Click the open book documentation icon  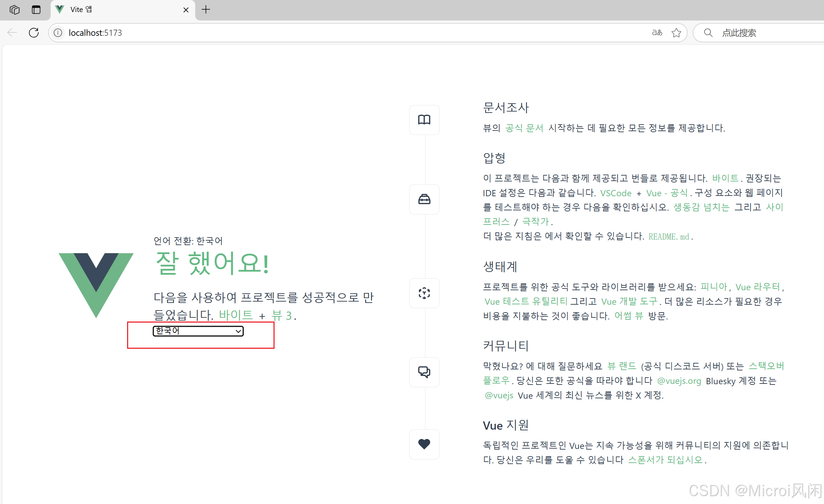point(424,120)
